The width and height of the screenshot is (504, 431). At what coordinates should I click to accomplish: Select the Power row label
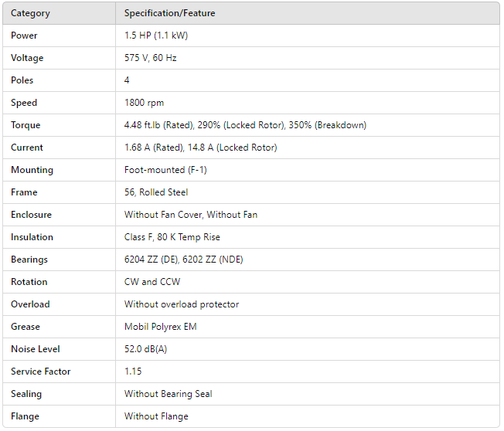pos(24,36)
